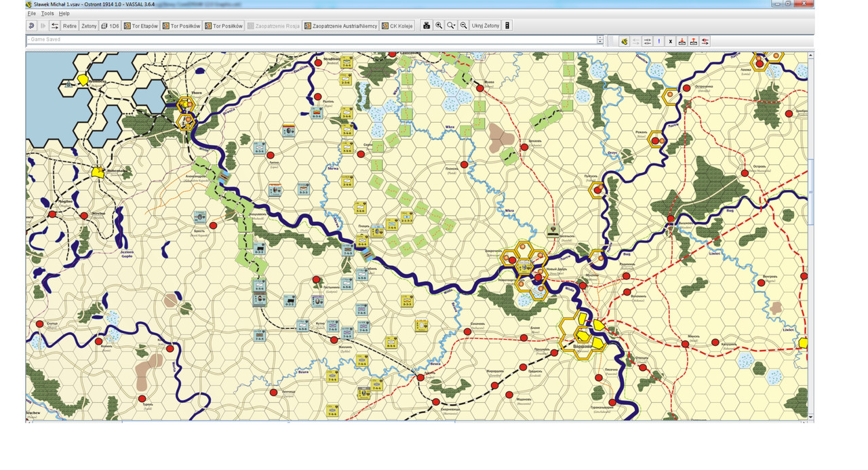Click the Retire button
The width and height of the screenshot is (868, 470).
coord(70,26)
